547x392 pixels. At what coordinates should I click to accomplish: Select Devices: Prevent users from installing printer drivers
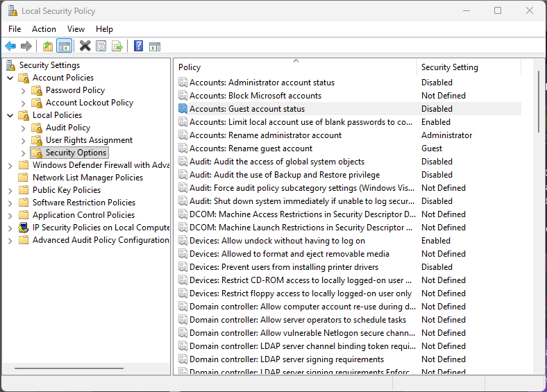pos(283,267)
